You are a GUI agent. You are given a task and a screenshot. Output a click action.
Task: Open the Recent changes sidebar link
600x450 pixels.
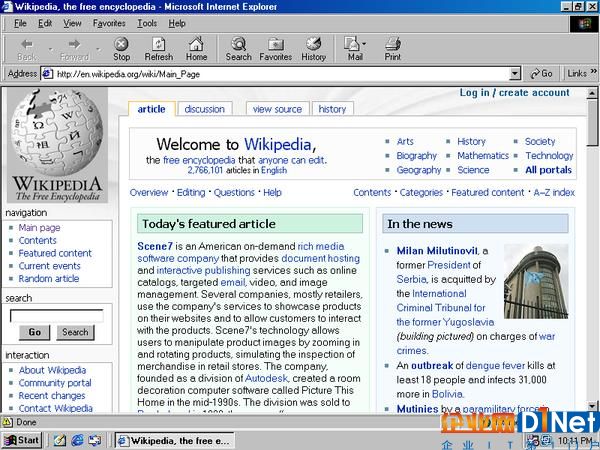(52, 396)
